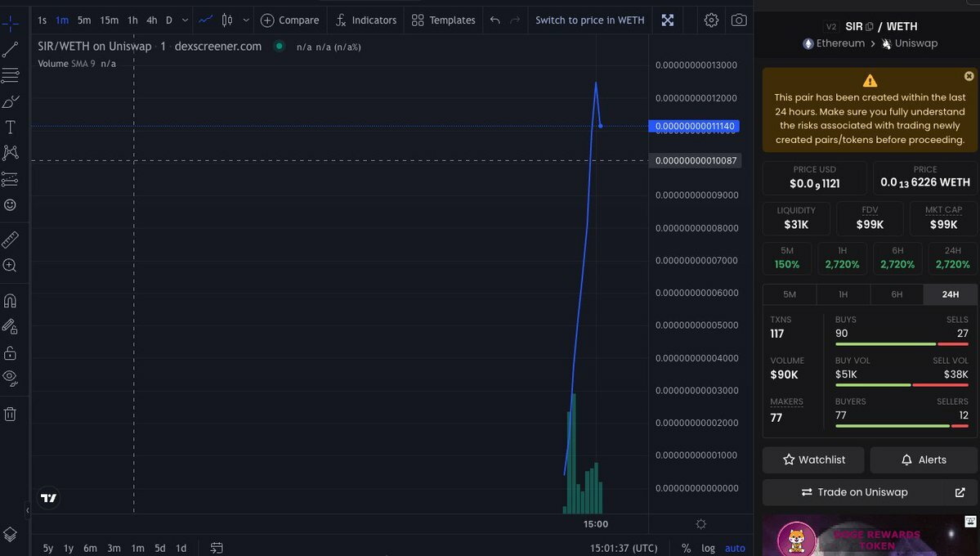Activate the zoom in tool

click(10, 265)
